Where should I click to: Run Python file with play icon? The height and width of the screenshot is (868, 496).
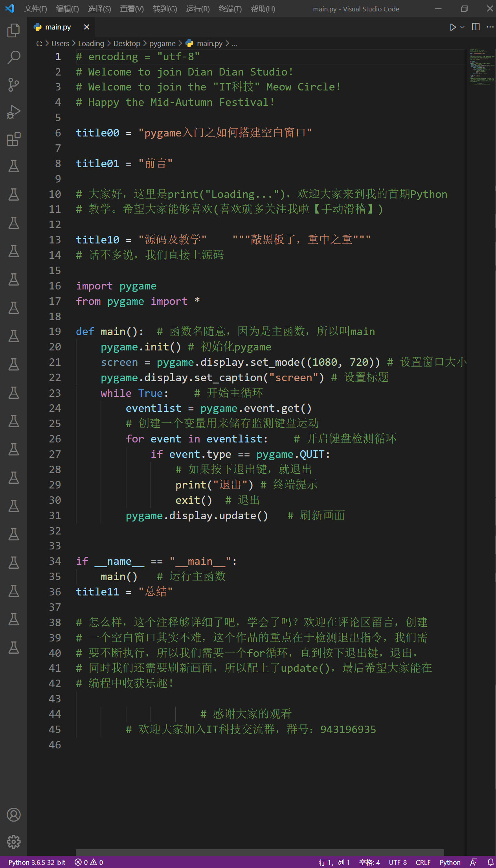click(453, 27)
